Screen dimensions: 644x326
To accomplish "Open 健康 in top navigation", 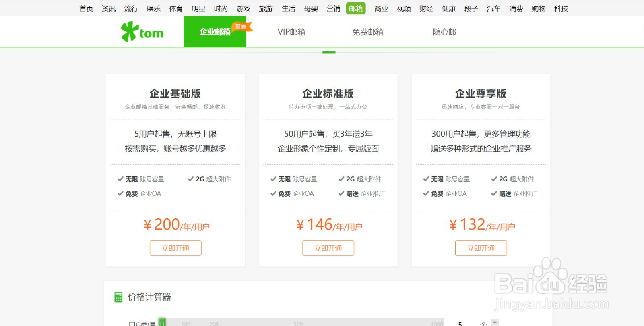I will coord(449,8).
